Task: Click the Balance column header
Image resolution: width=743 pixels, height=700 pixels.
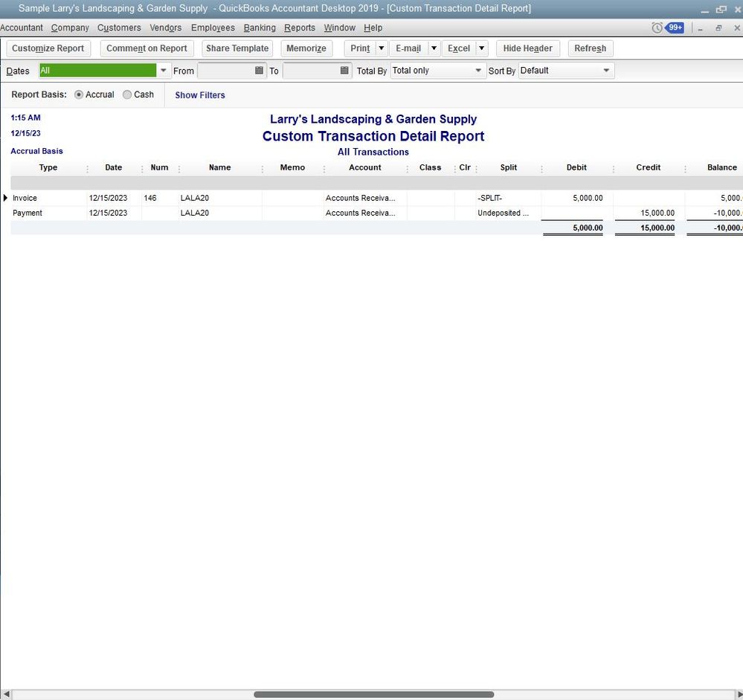Action: (721, 167)
